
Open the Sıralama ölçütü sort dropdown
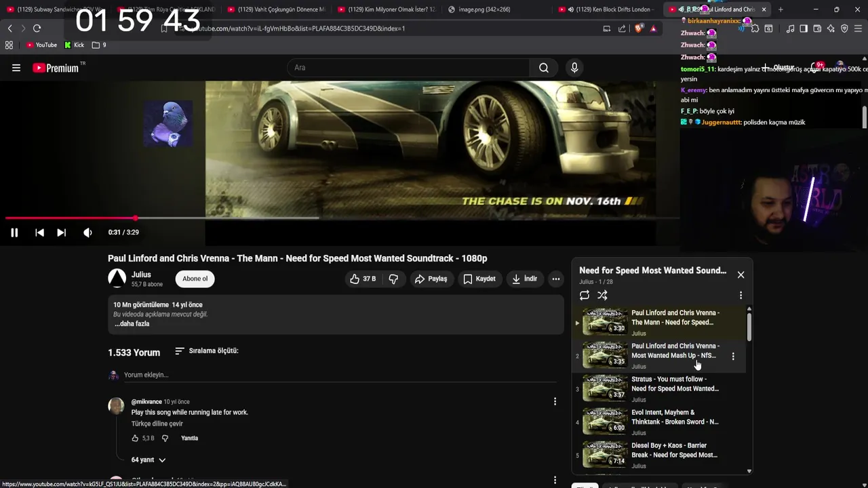207,351
